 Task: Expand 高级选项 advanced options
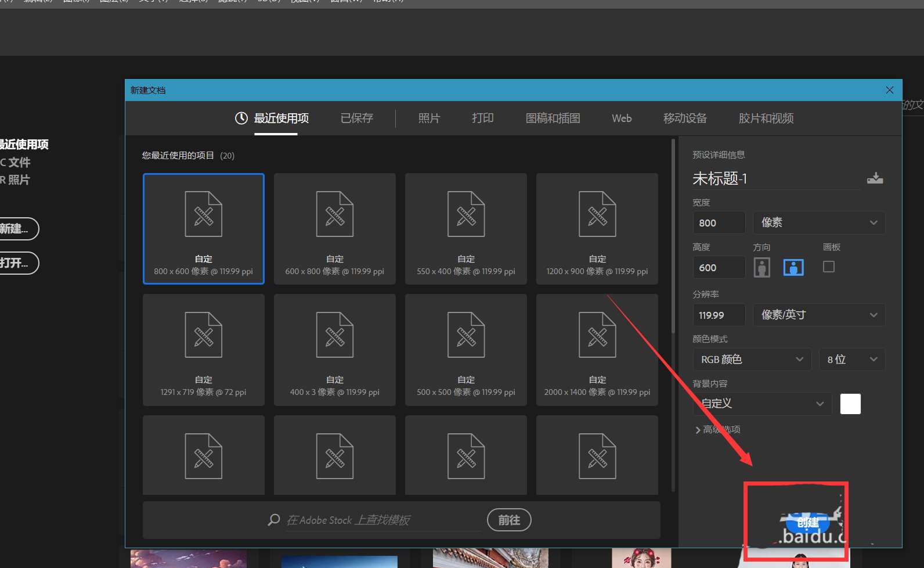pyautogui.click(x=717, y=430)
